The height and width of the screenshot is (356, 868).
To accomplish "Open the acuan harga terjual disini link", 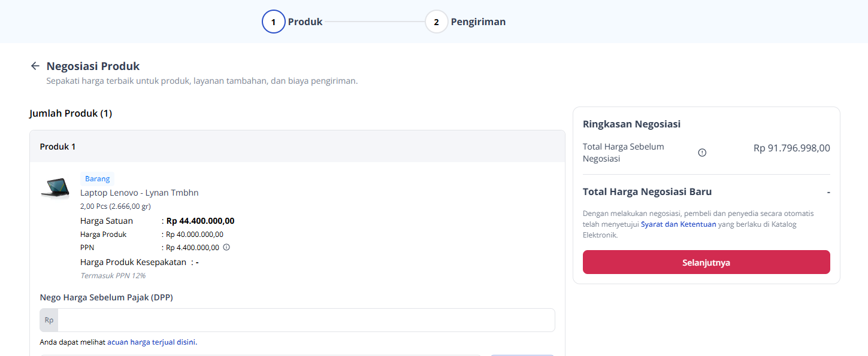I will pyautogui.click(x=152, y=342).
